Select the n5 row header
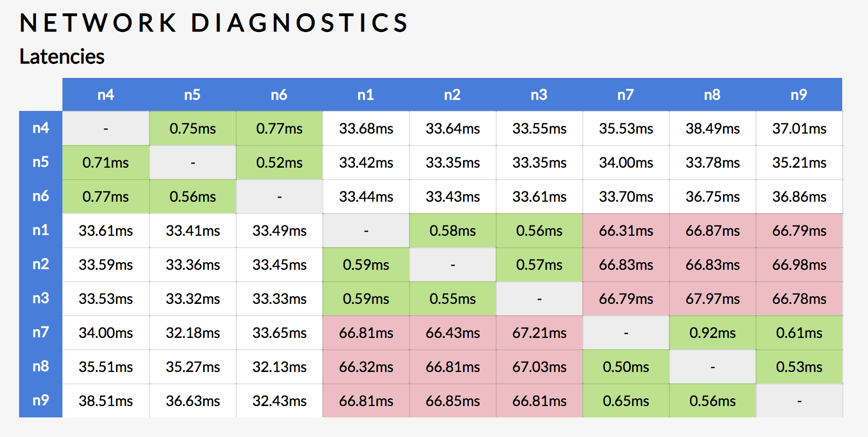The width and height of the screenshot is (868, 437). tap(41, 162)
